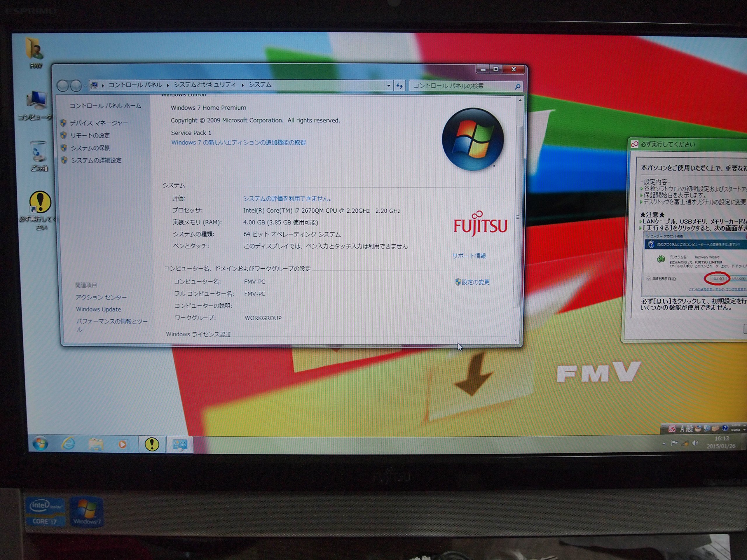The width and height of the screenshot is (747, 560).
Task: Click the refresh button beside address bar
Action: pyautogui.click(x=399, y=86)
